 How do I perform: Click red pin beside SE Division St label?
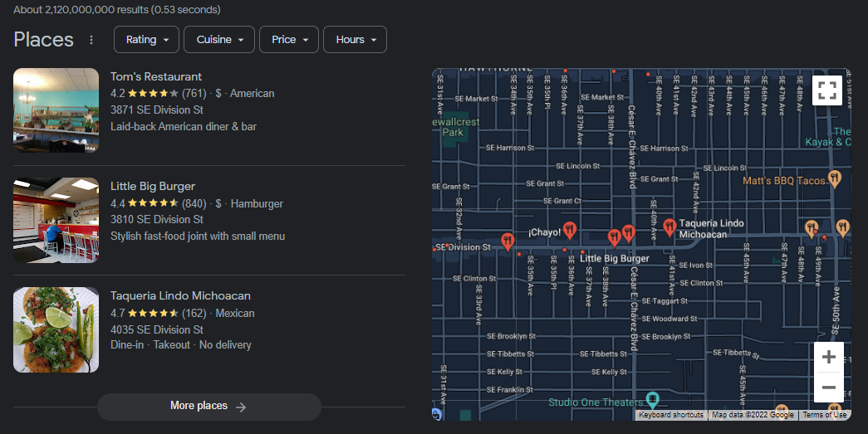507,241
